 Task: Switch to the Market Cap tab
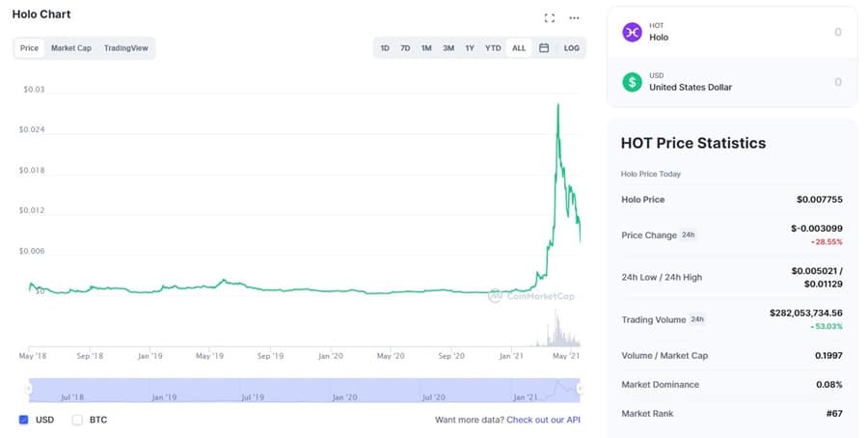71,48
